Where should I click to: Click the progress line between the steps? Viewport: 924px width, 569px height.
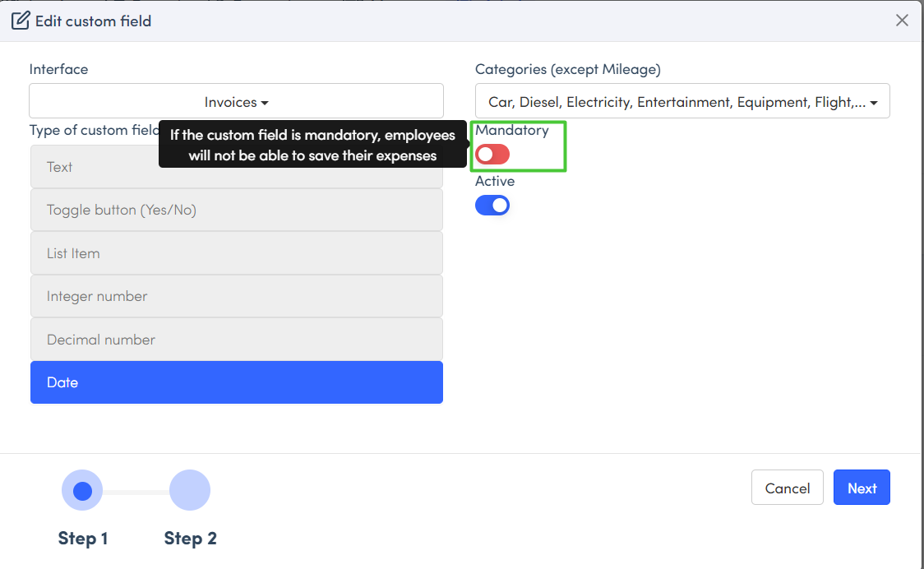tap(136, 492)
